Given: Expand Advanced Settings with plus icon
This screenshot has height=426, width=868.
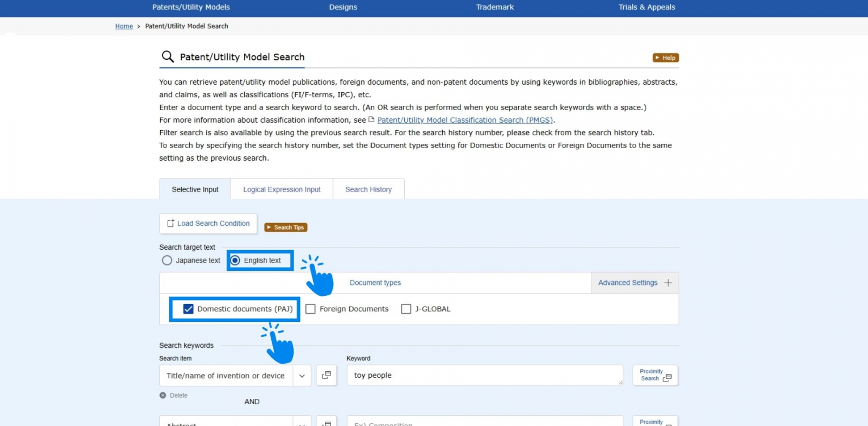Looking at the screenshot, I should (x=668, y=283).
